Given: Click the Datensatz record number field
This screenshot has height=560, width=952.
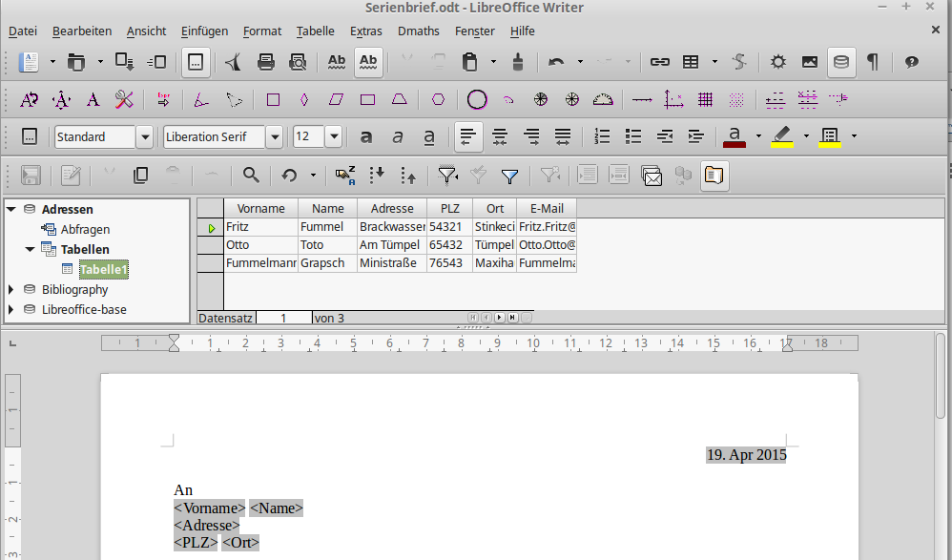Looking at the screenshot, I should click(x=283, y=318).
